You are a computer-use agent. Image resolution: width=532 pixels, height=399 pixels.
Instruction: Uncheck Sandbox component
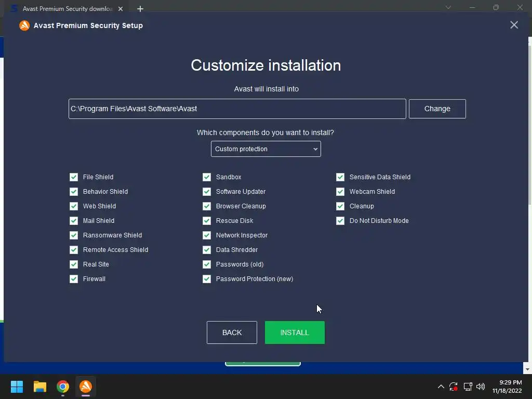coord(207,177)
